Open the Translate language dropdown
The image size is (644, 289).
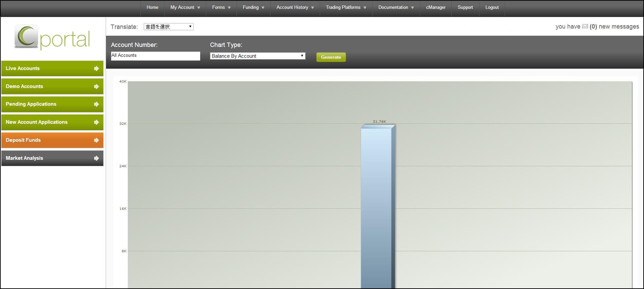coord(169,27)
